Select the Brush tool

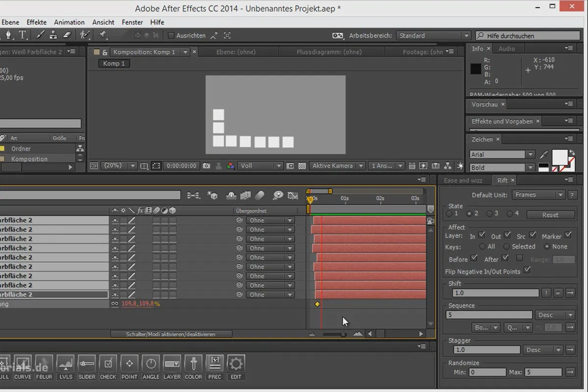[x=40, y=35]
